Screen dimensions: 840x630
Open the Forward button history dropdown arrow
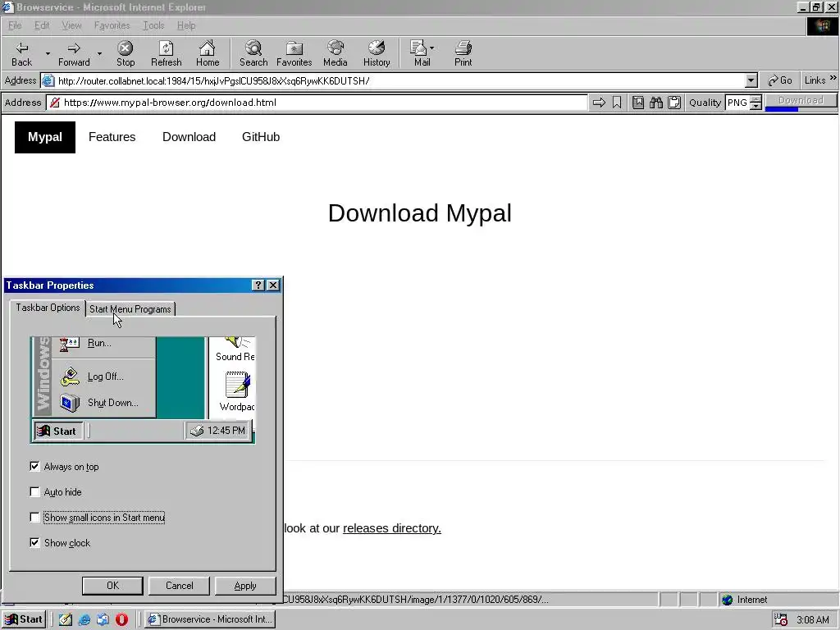tap(99, 53)
